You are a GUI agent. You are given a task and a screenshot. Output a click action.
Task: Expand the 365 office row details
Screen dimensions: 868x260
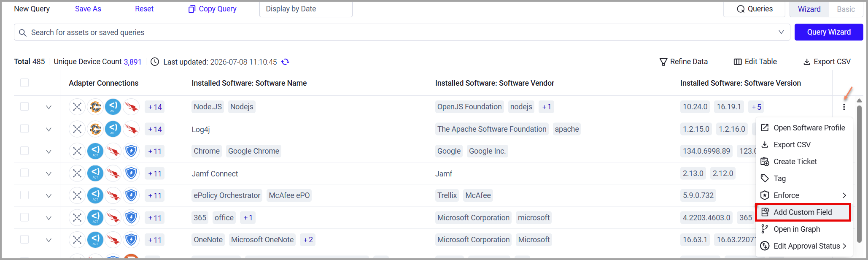point(49,218)
